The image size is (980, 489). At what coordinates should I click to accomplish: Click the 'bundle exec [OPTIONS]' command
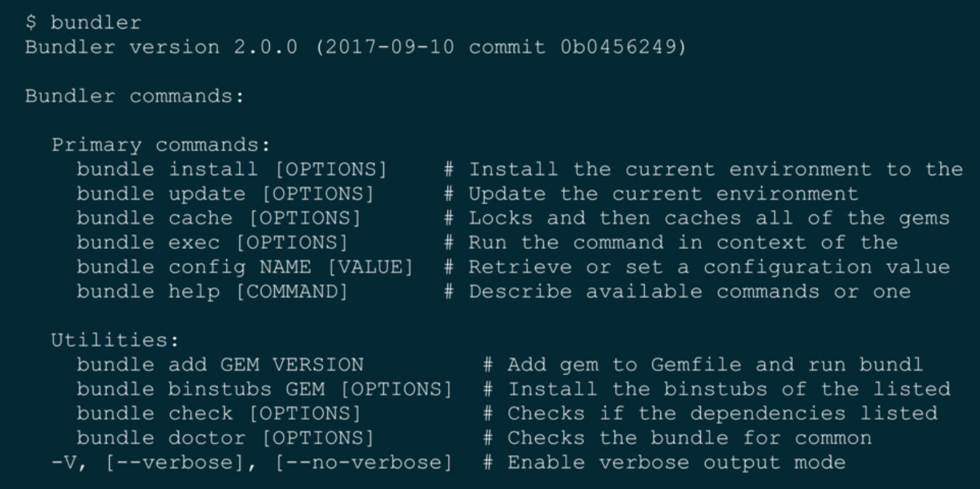(x=212, y=243)
